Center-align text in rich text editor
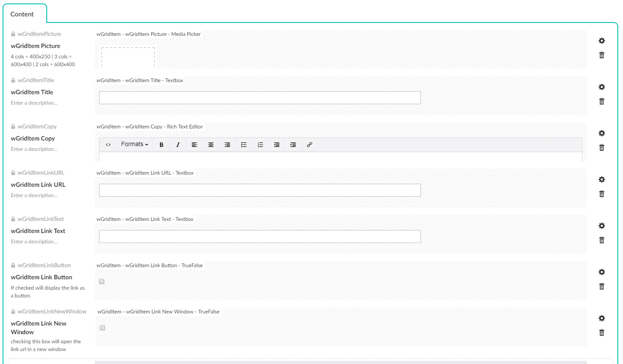 [211, 145]
